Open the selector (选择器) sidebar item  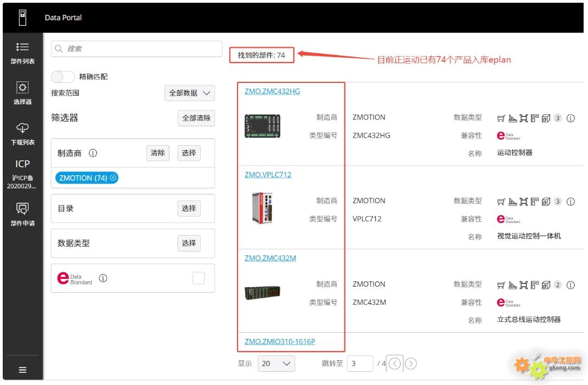(22, 93)
